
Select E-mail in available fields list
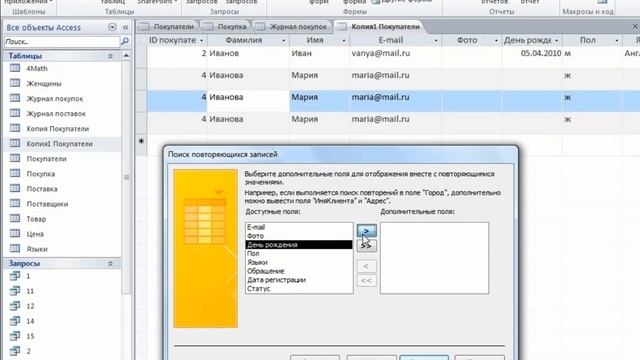click(299, 227)
